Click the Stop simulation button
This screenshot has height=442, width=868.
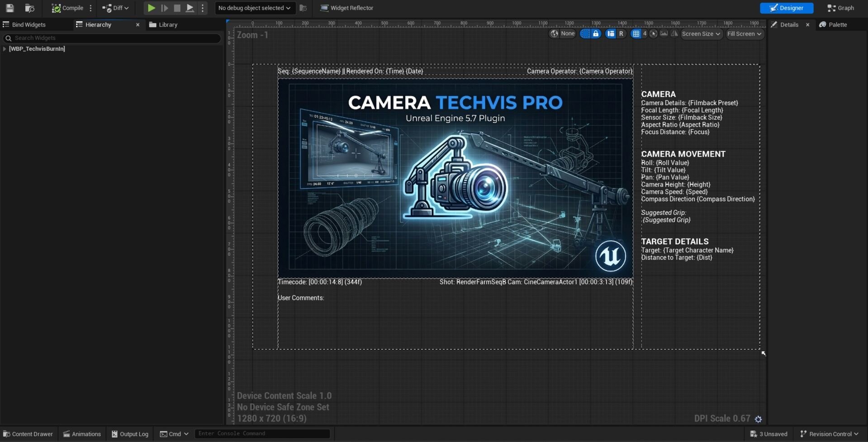tap(177, 8)
